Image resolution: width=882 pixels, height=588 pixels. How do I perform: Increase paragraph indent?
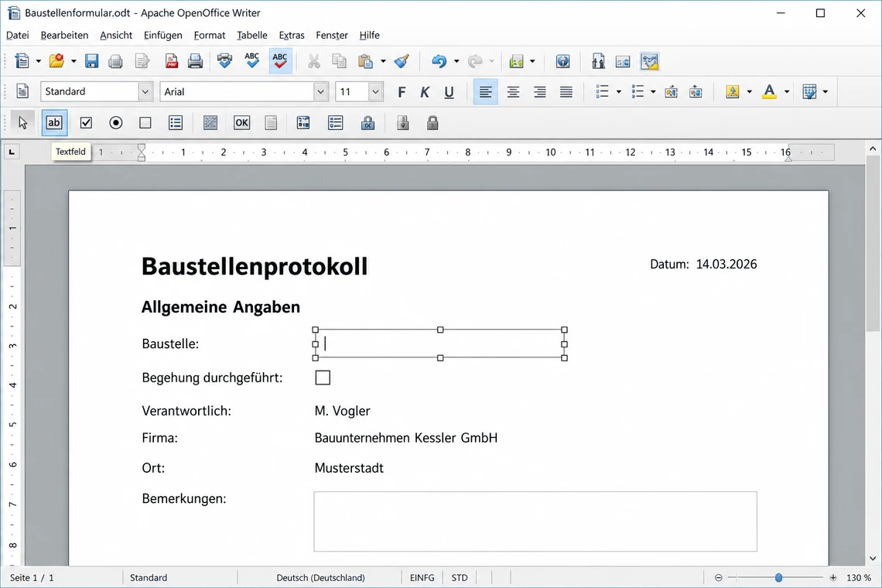pyautogui.click(x=696, y=92)
